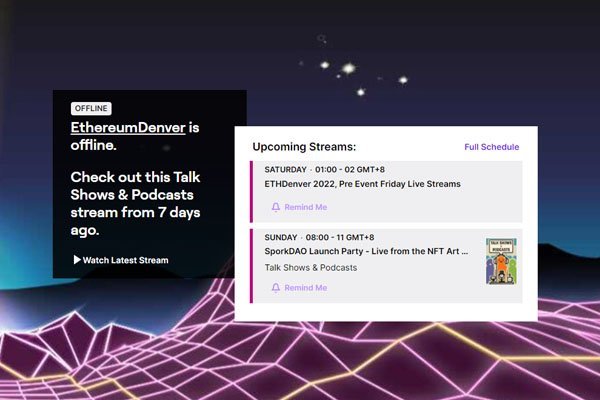Select the SporkDAO Launch Party stream title
600x400 pixels.
(366, 251)
